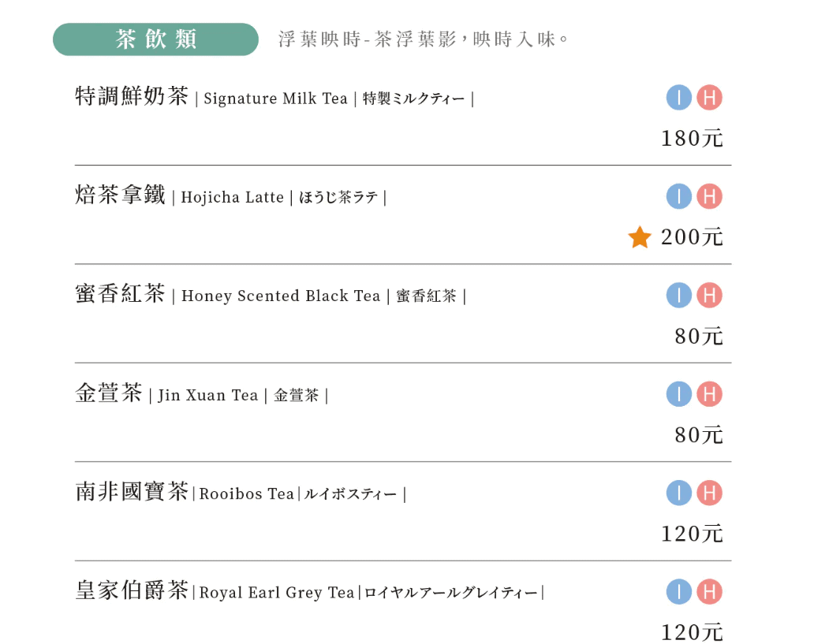Pick the iced icon for Jin Xuan Tea
This screenshot has width=814, height=644.
pos(678,394)
